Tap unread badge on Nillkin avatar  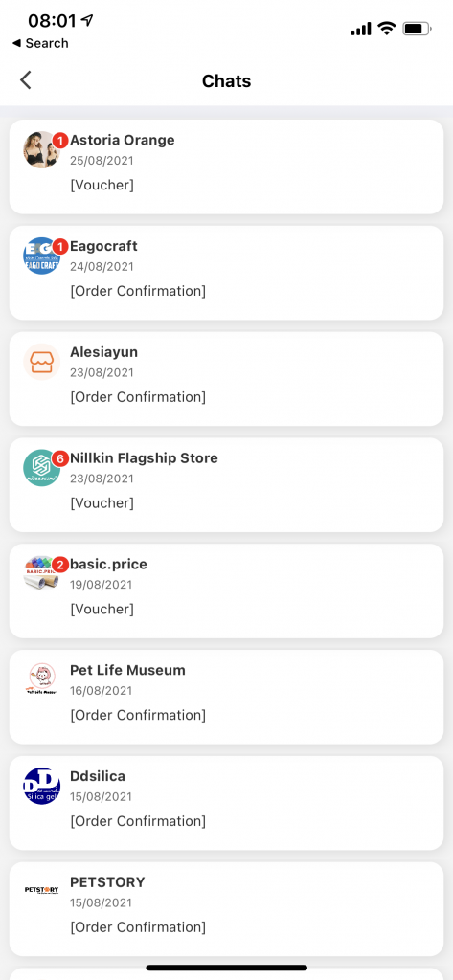(x=60, y=458)
